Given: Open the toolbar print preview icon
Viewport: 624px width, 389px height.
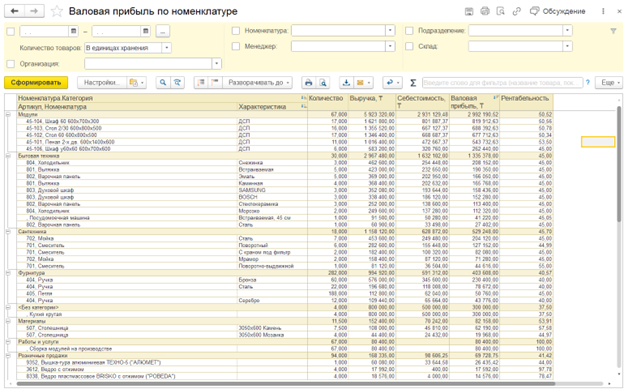Looking at the screenshot, I should tap(323, 82).
